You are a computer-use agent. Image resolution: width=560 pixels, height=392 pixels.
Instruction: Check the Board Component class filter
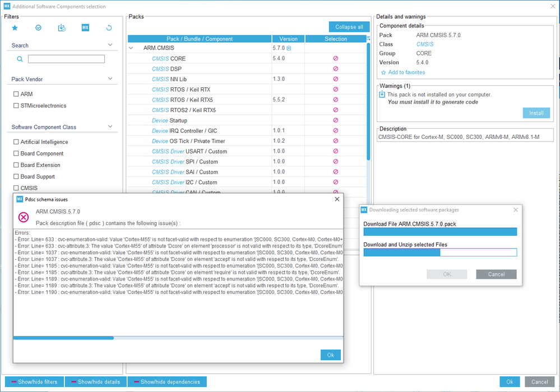pyautogui.click(x=16, y=153)
